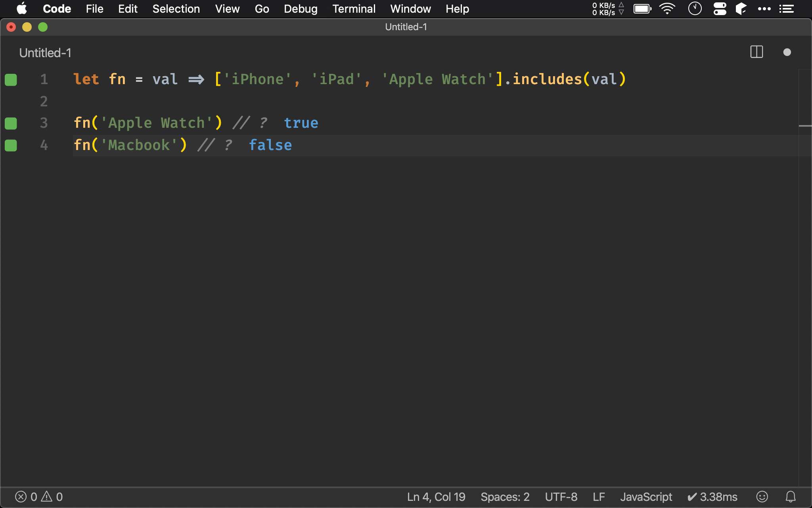Screen dimensions: 812x508
Task: Click the green coverage indicator on line 4
Action: [11, 146]
